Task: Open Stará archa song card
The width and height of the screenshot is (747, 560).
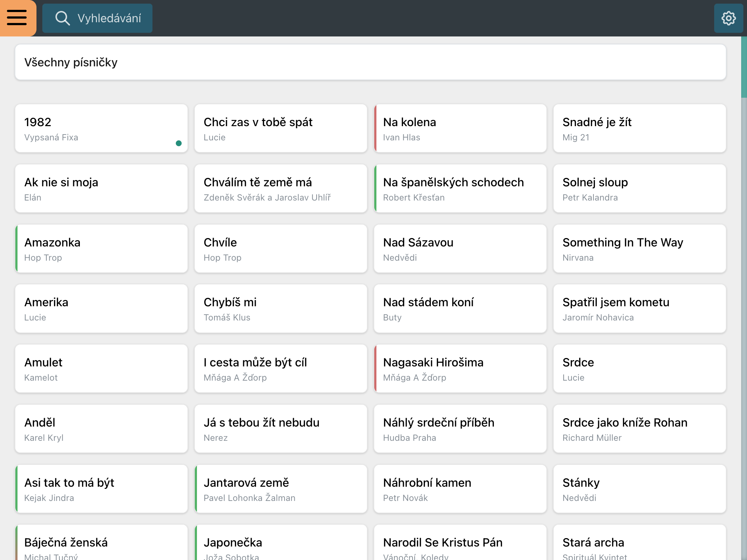Action: click(640, 542)
